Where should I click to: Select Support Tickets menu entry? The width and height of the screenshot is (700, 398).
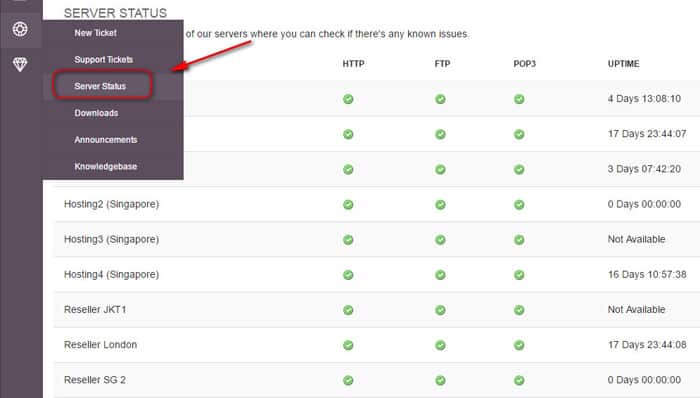point(104,59)
